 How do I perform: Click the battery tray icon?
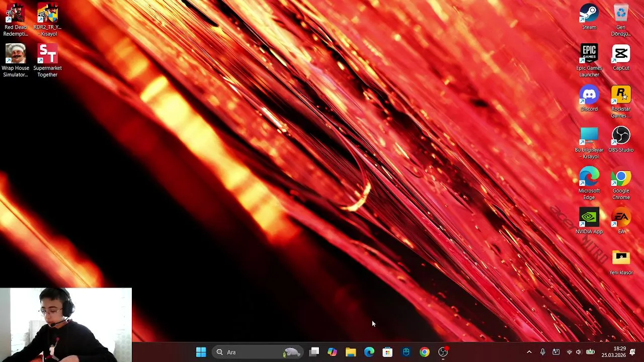[590, 352]
